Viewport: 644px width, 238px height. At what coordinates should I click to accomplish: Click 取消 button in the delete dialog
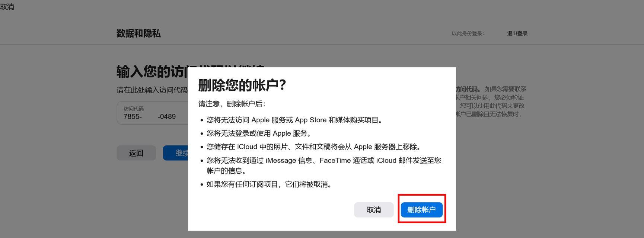[x=374, y=210]
